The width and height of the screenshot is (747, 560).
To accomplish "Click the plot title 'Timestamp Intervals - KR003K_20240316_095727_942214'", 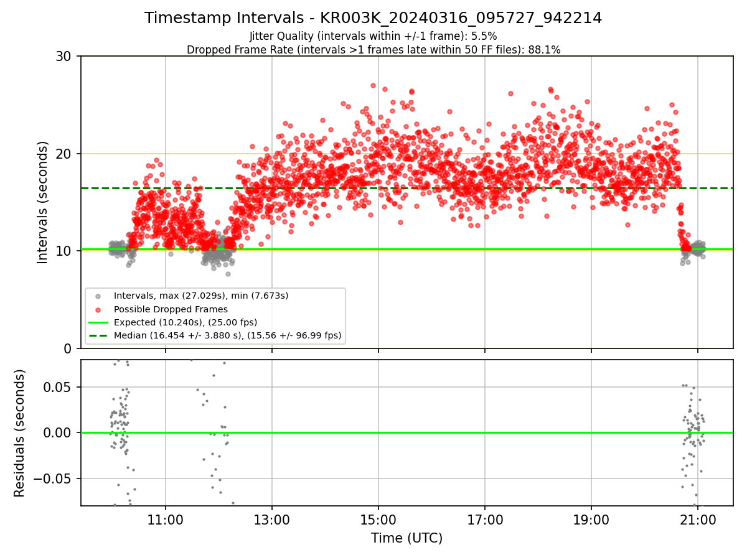I will point(374,18).
